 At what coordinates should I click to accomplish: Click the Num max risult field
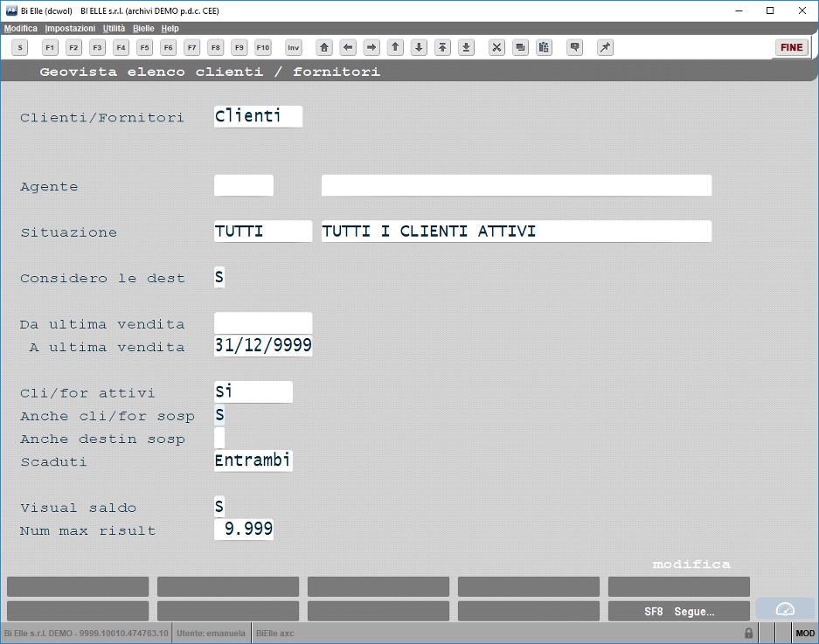click(244, 529)
